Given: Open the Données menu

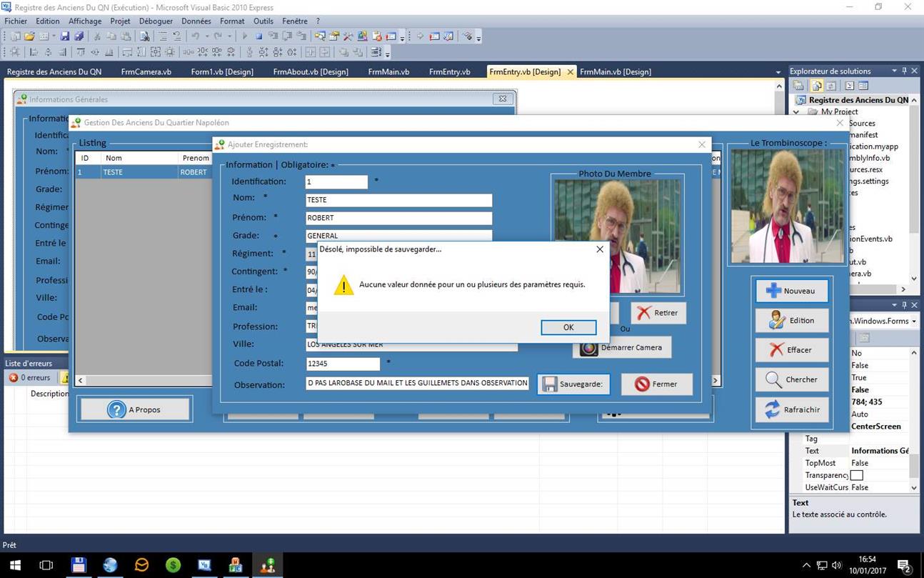Looking at the screenshot, I should [x=196, y=21].
